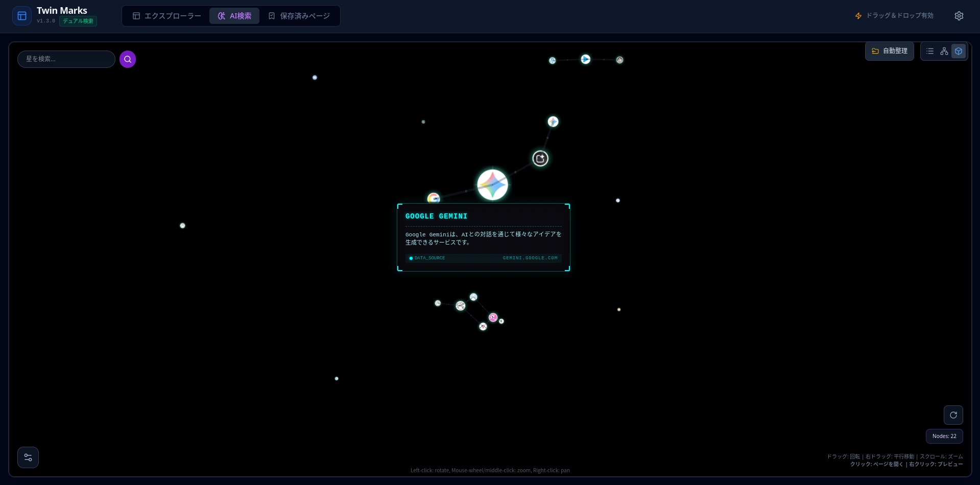Click the colorful node at the top of the Gemini chain
The width and height of the screenshot is (980, 485).
[x=553, y=122]
